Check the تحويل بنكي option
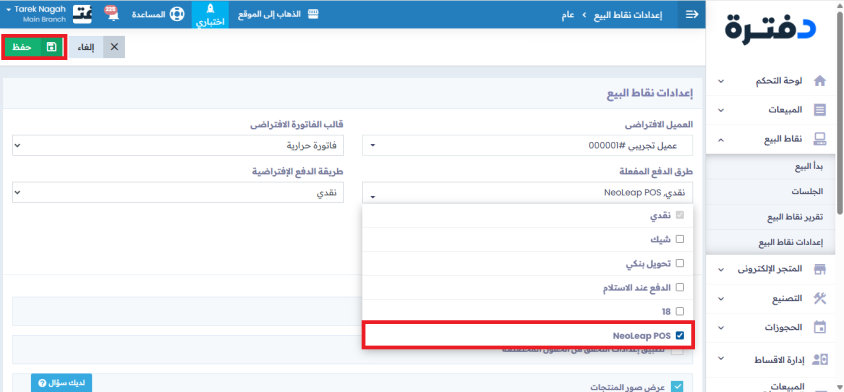 click(679, 263)
